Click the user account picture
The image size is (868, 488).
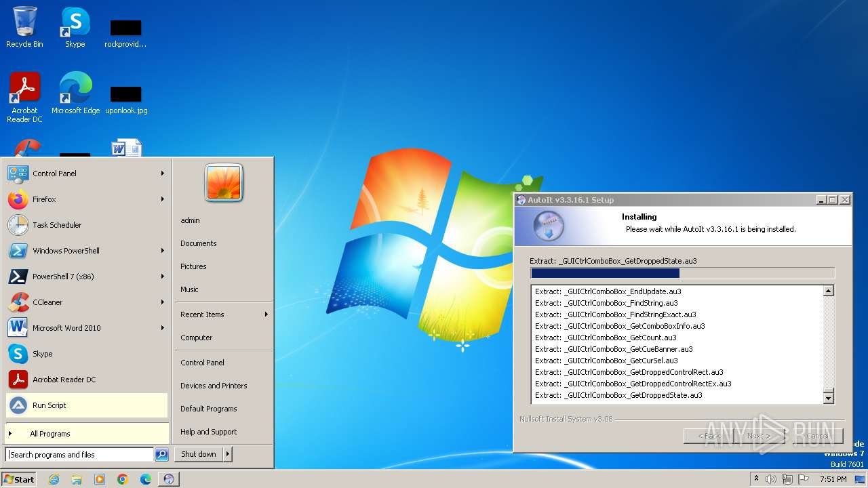(224, 183)
